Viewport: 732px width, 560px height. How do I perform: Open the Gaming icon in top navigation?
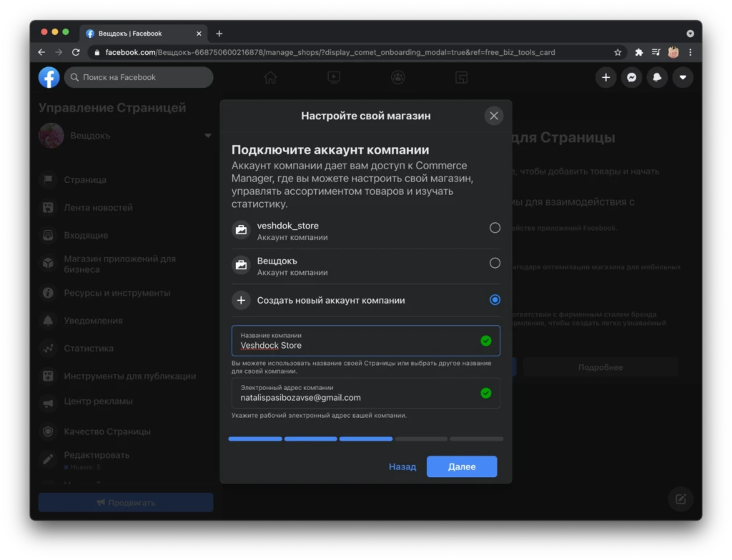461,77
